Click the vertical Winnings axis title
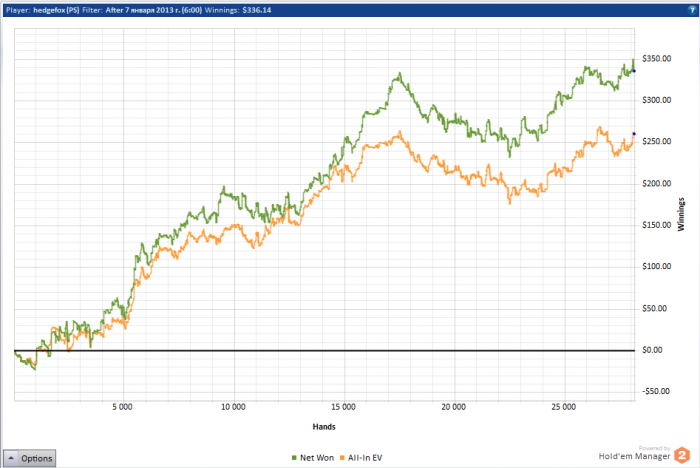The height and width of the screenshot is (468, 700). (681, 214)
